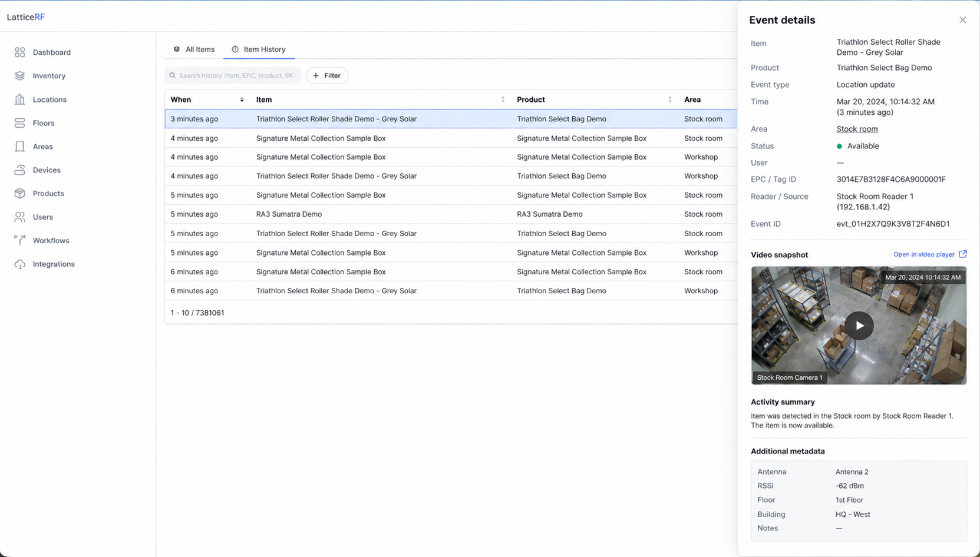Image resolution: width=980 pixels, height=557 pixels.
Task: Click the Available status indicator
Action: click(857, 146)
